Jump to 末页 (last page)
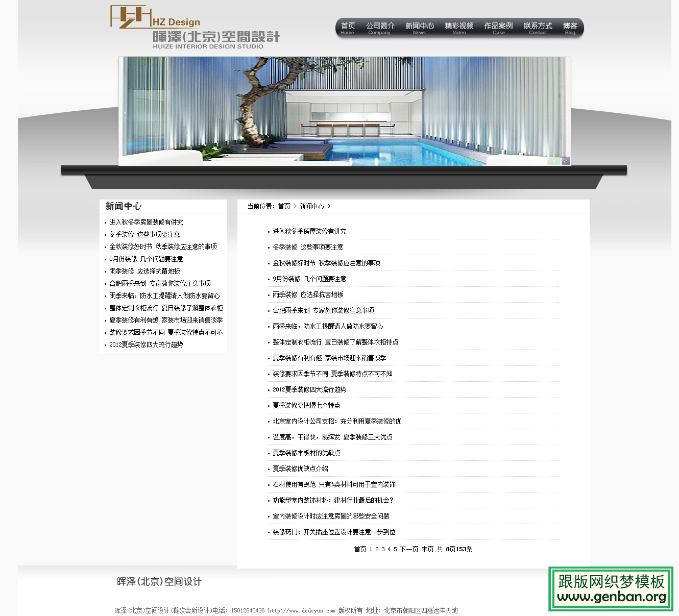The width and height of the screenshot is (679, 616). (427, 550)
